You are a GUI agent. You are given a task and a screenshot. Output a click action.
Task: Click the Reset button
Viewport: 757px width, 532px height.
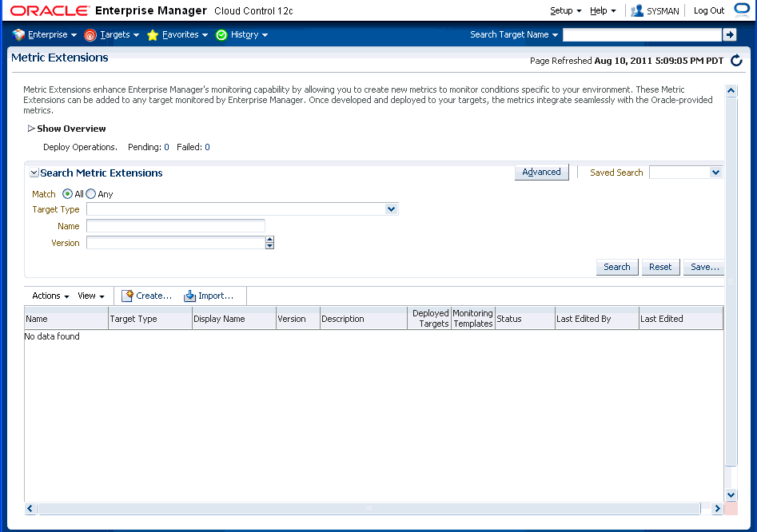tap(660, 267)
